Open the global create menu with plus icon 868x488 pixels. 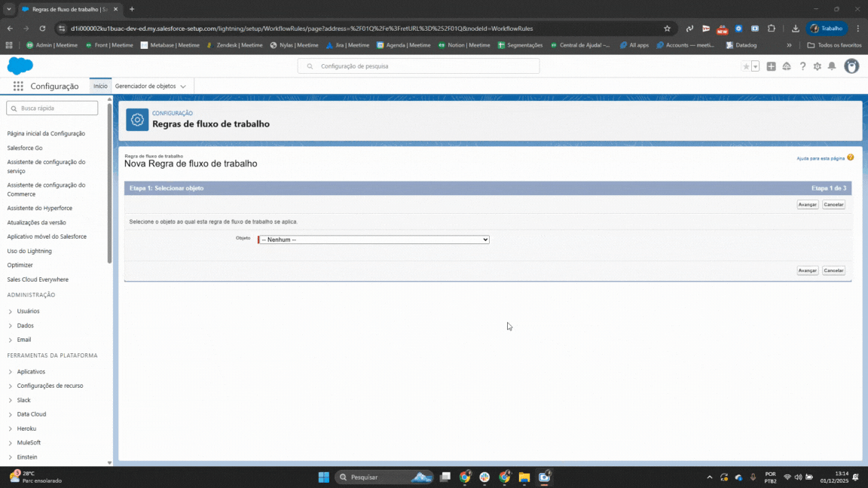(x=771, y=66)
